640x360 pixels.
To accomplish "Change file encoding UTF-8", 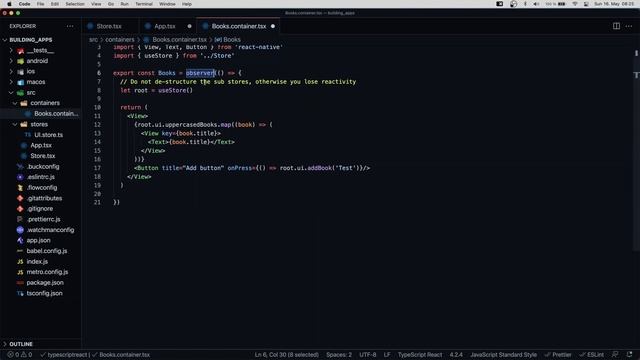I will coord(368,355).
